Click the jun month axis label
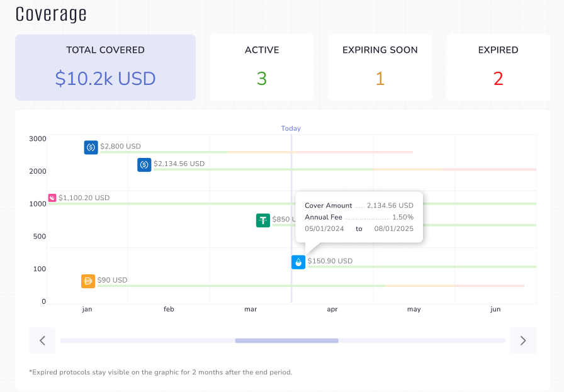This screenshot has height=392, width=564. point(495,310)
